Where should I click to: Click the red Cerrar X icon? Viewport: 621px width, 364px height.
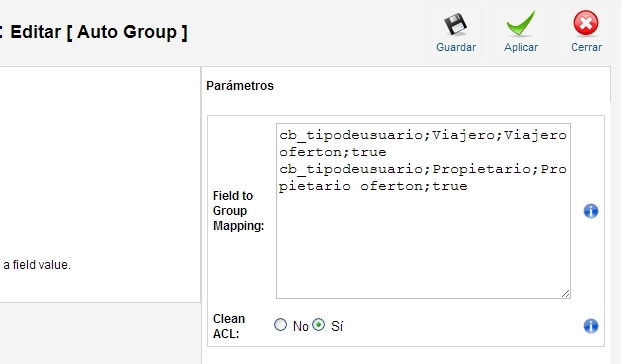586,23
